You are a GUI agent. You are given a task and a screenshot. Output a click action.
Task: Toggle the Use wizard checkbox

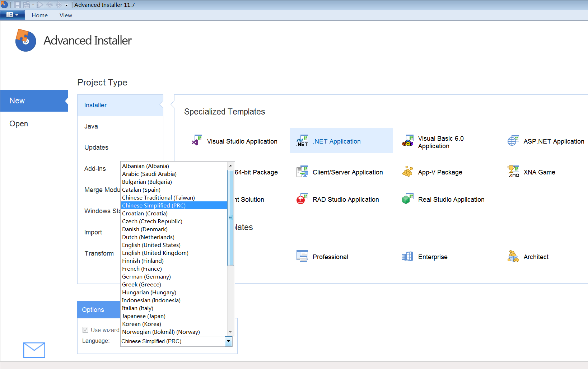click(85, 330)
